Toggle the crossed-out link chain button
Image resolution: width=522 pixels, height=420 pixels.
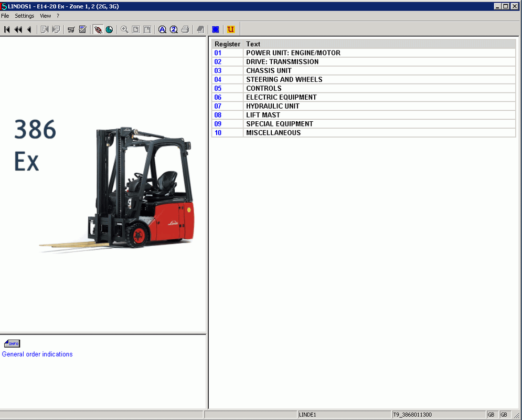pyautogui.click(x=98, y=29)
